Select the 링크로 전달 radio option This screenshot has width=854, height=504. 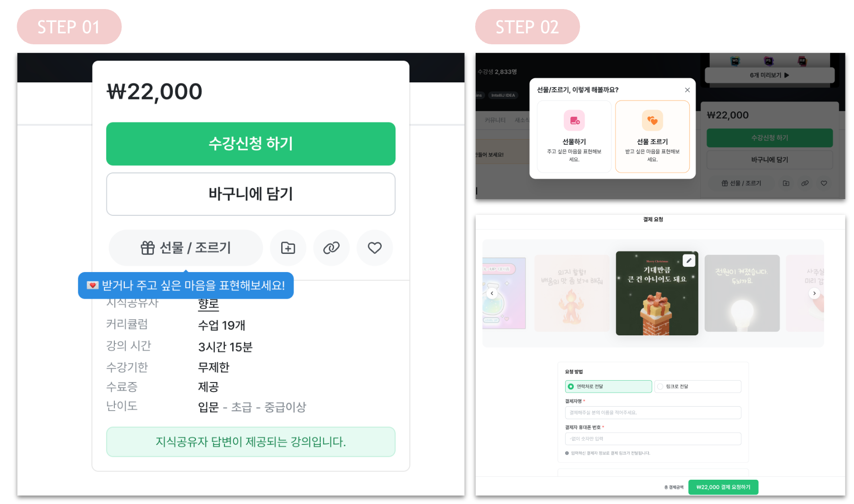pyautogui.click(x=698, y=386)
